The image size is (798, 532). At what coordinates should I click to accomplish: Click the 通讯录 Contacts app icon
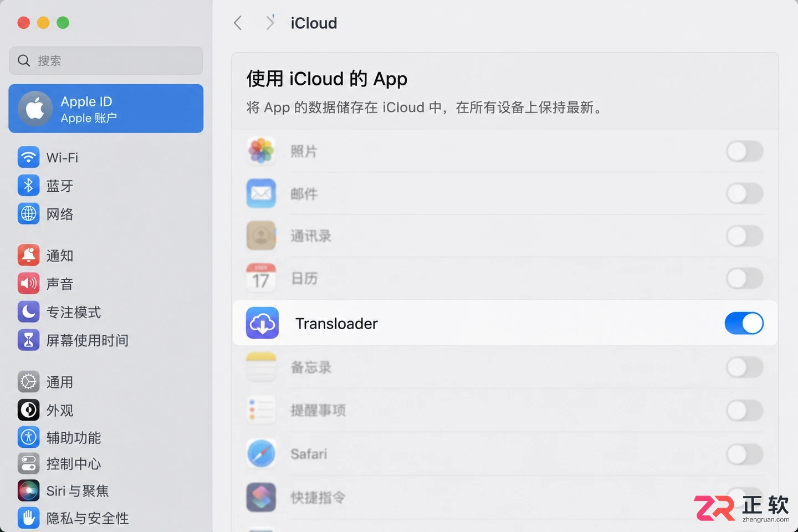[x=261, y=236]
